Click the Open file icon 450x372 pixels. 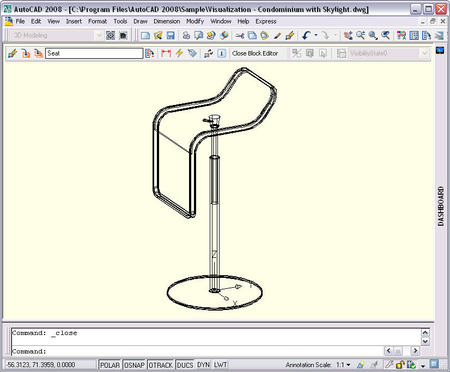pos(158,35)
